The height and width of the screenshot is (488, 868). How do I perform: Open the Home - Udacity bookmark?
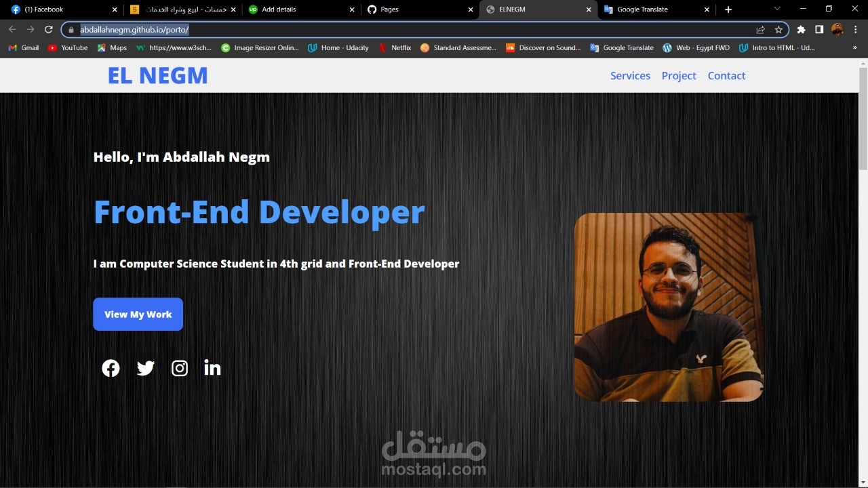pyautogui.click(x=338, y=48)
